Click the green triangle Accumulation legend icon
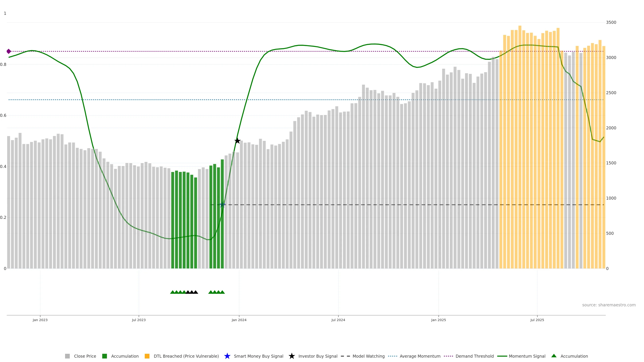This screenshot has height=362, width=644. pos(554,356)
